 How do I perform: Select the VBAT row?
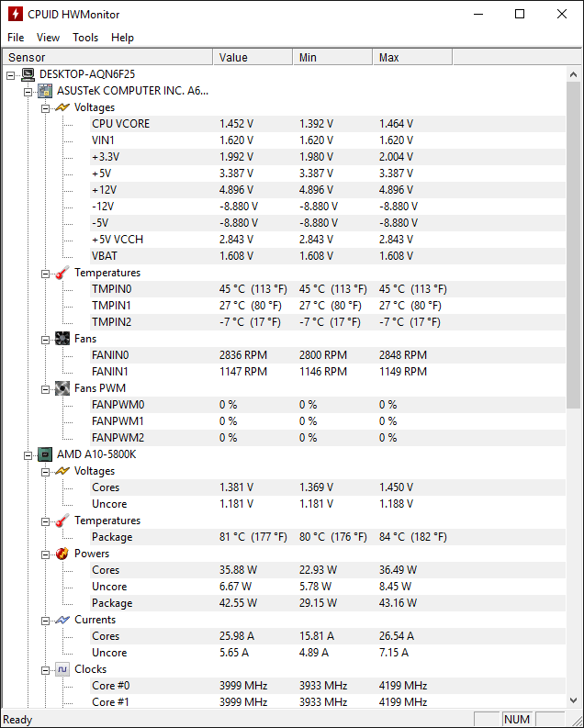[x=328, y=256]
